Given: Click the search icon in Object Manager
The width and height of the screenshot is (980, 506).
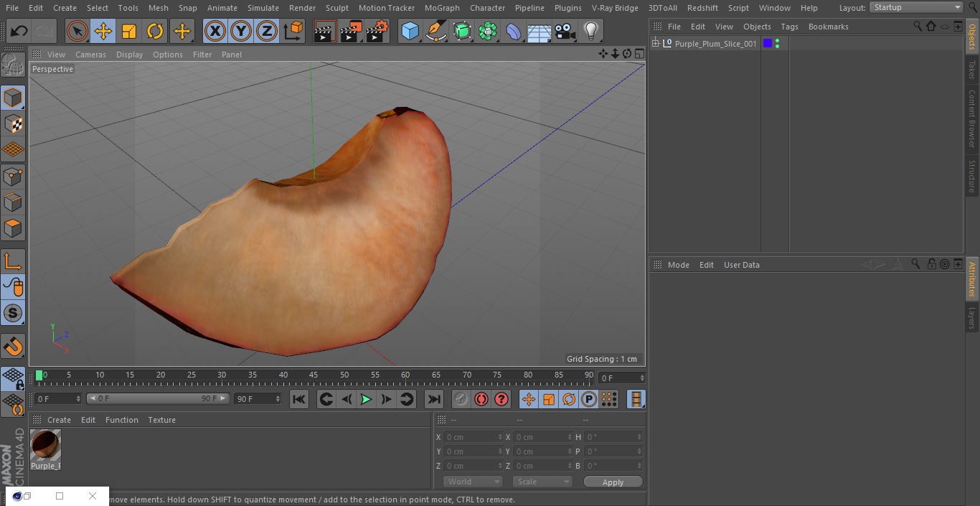Looking at the screenshot, I should point(918,26).
